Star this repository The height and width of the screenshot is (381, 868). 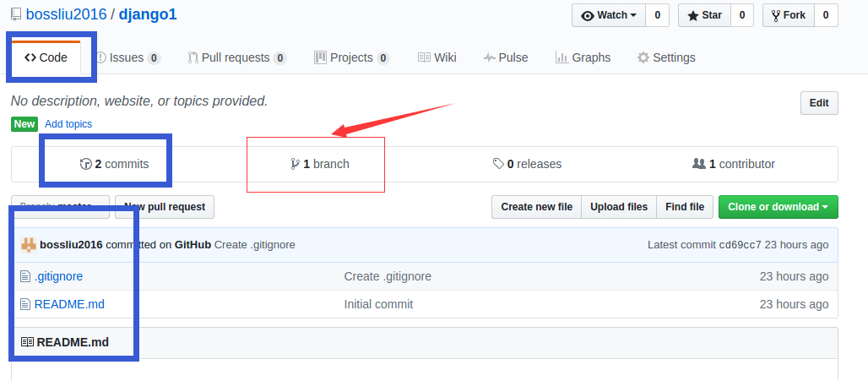click(x=704, y=15)
